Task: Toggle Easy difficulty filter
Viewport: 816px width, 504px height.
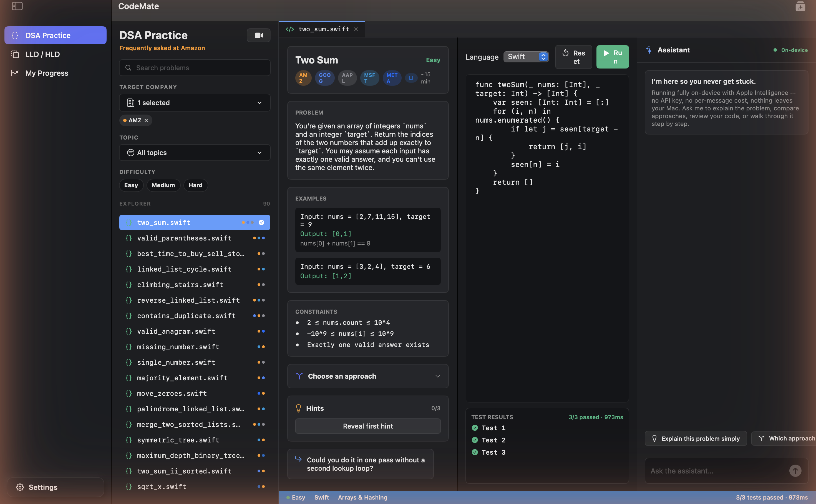Action: 131,185
